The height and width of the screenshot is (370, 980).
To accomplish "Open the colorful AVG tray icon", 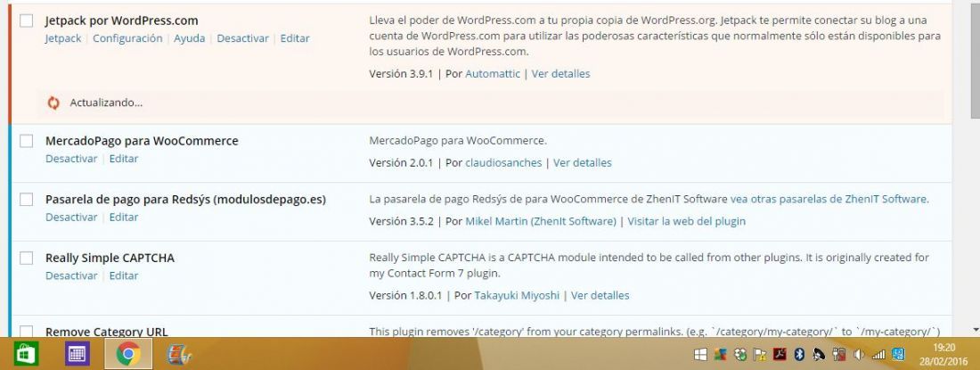I will point(720,354).
